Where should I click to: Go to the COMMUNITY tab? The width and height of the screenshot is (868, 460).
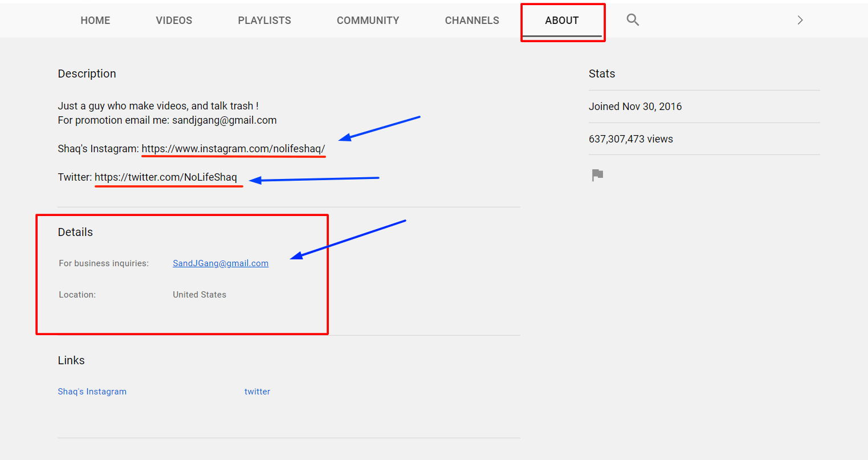coord(368,20)
